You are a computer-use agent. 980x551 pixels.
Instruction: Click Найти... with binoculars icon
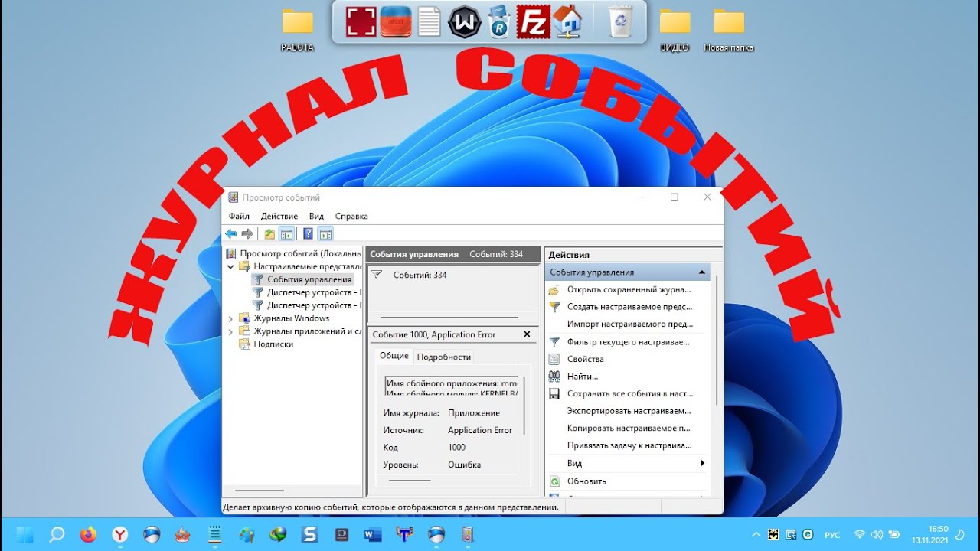tap(582, 377)
